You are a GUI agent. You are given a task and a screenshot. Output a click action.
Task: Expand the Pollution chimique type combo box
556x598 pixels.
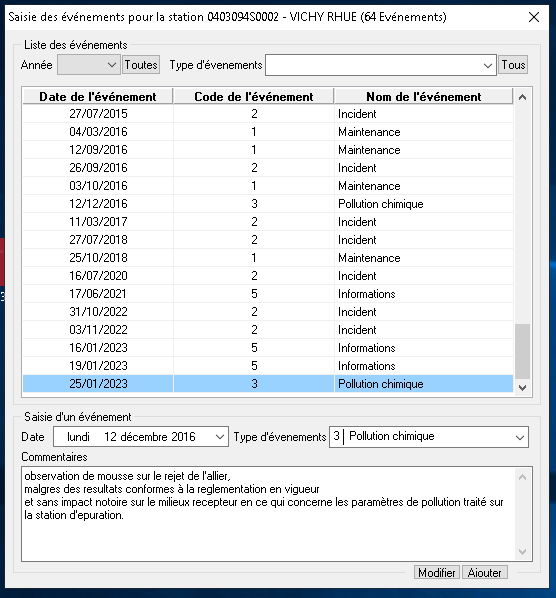(429, 437)
